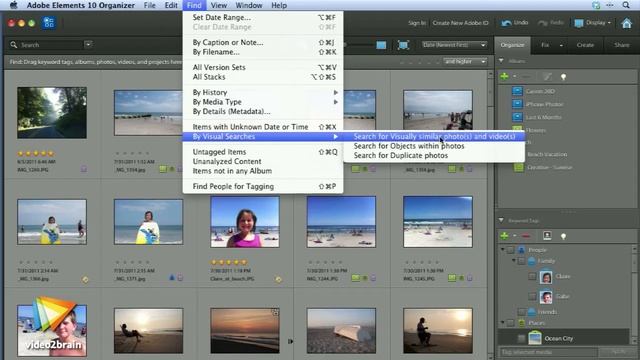Open the Fix tab dropdown arrow
640x360 pixels.
(561, 45)
